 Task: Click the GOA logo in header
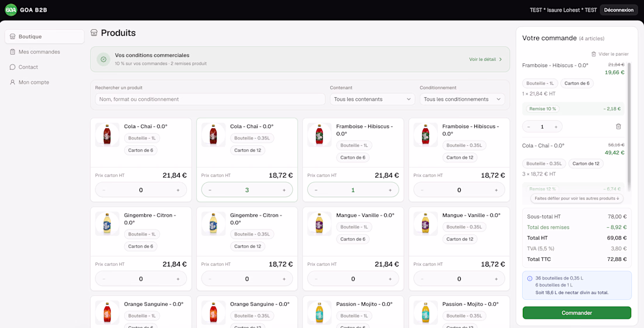click(11, 10)
